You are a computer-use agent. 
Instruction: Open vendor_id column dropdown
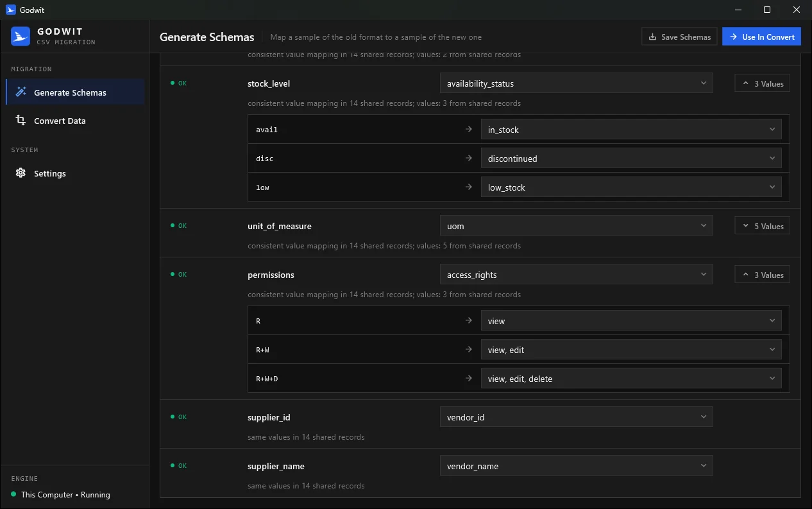(x=576, y=417)
